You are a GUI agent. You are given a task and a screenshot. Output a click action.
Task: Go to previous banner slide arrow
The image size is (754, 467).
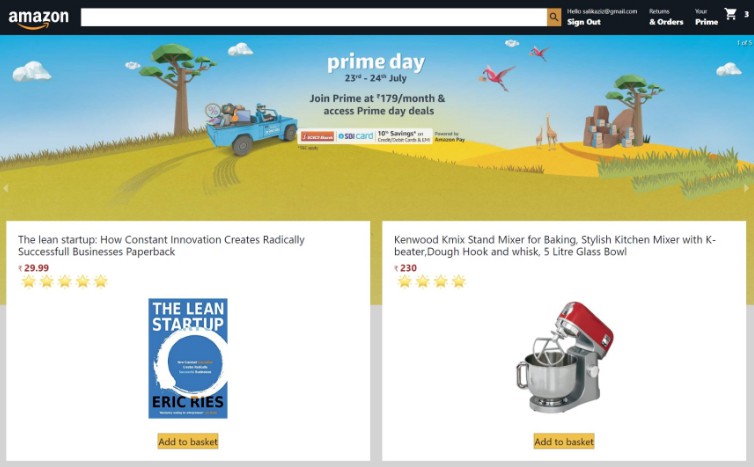tap(5, 188)
